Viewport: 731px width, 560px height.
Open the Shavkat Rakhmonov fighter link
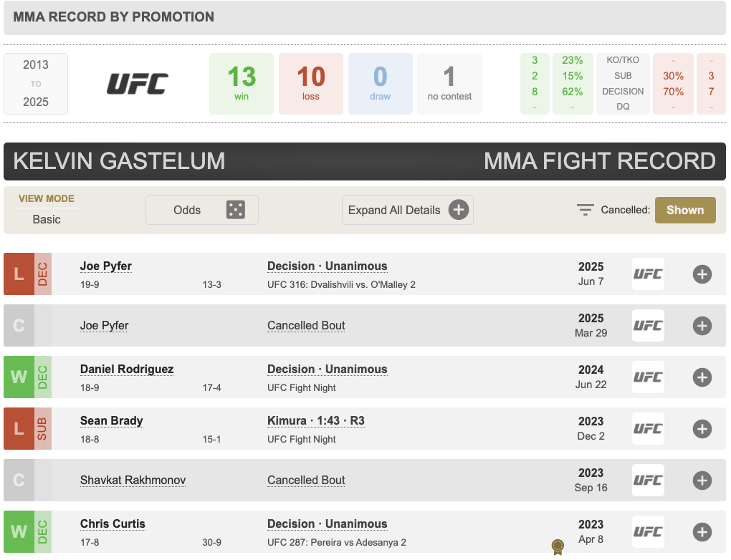(133, 481)
